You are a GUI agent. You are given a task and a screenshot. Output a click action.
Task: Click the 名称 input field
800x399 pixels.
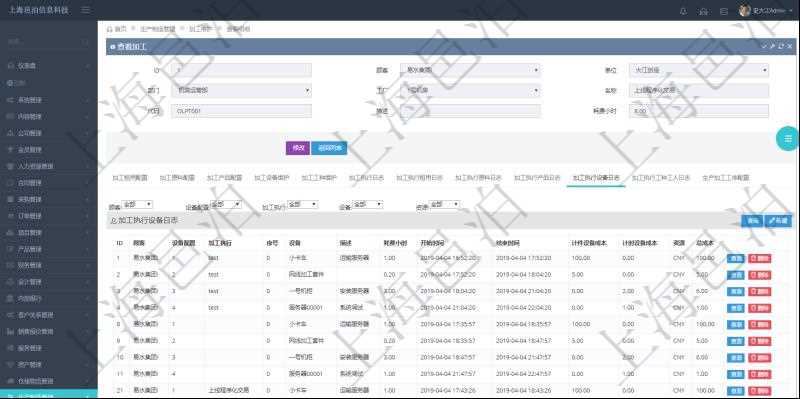point(698,91)
